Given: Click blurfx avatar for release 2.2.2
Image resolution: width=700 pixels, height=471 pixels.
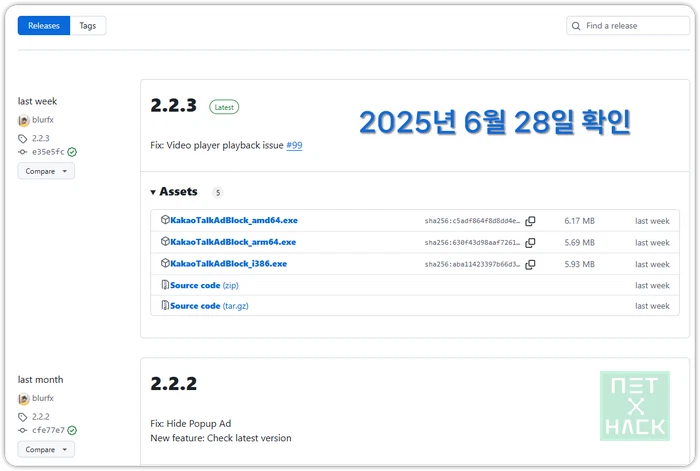Looking at the screenshot, I should coord(24,398).
